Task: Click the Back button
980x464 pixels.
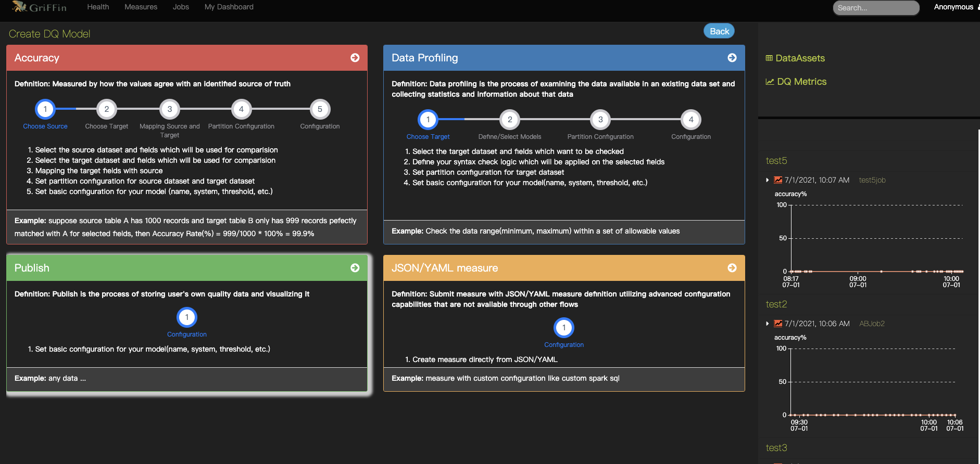Action: (719, 31)
